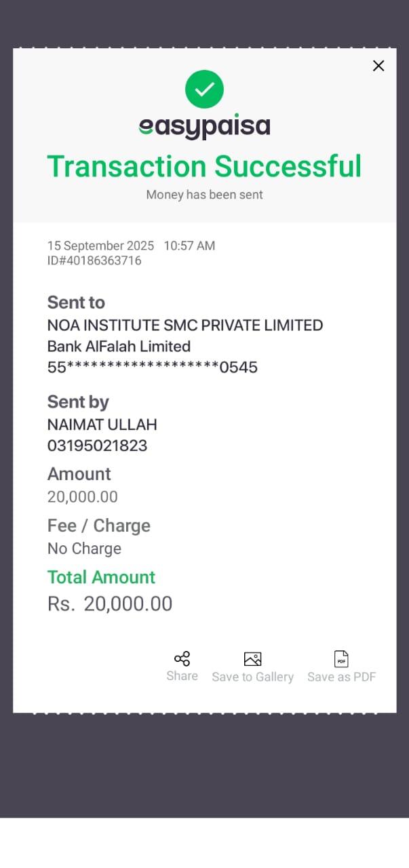The height and width of the screenshot is (868, 409).
Task: Click the "No Charge" fee text
Action: [x=84, y=549]
